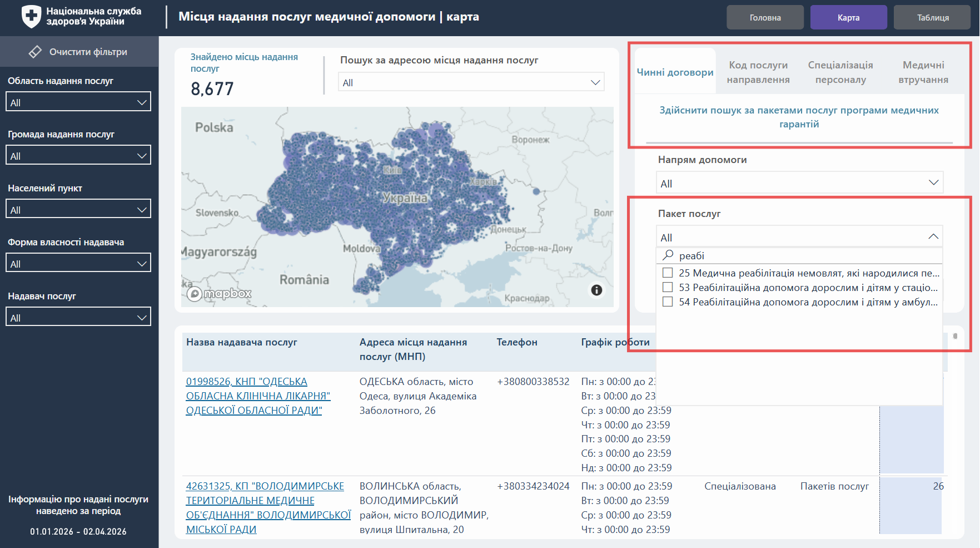Click phone number +380800338532
This screenshot has width=980, height=548.
coord(533,382)
